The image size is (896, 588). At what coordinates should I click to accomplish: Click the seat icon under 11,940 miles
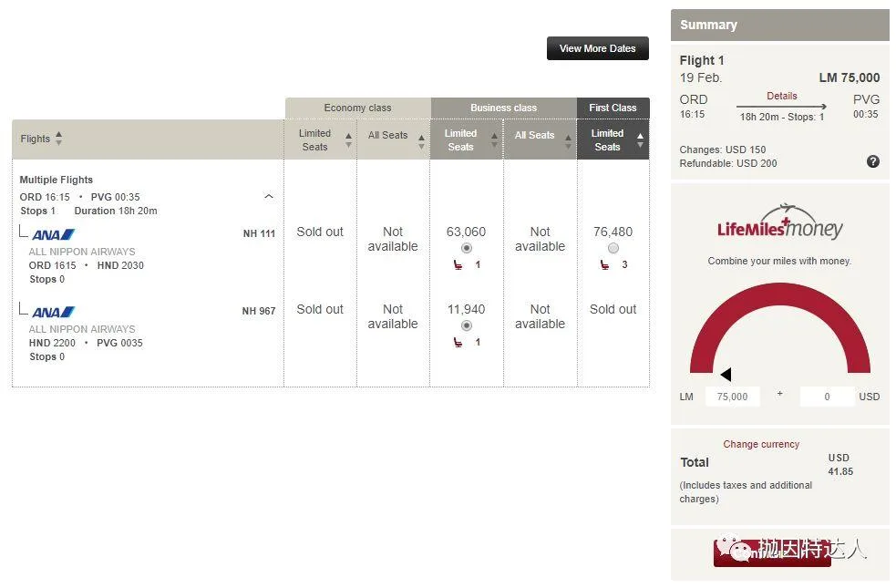[458, 343]
